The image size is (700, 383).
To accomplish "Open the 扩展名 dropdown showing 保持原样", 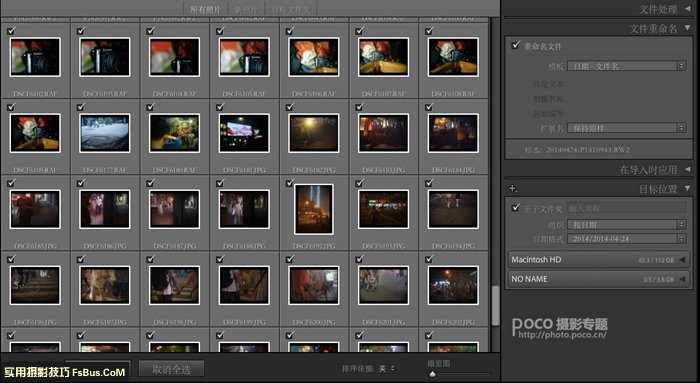I will click(626, 128).
